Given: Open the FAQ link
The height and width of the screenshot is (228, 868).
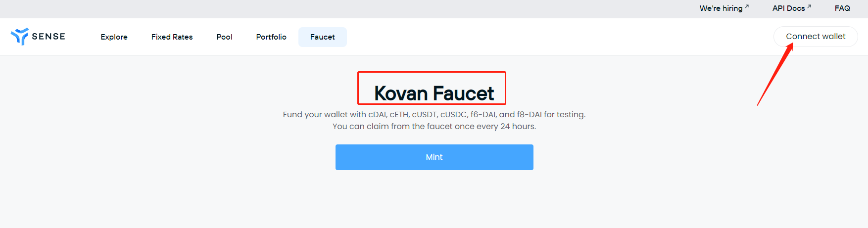Looking at the screenshot, I should click(842, 8).
